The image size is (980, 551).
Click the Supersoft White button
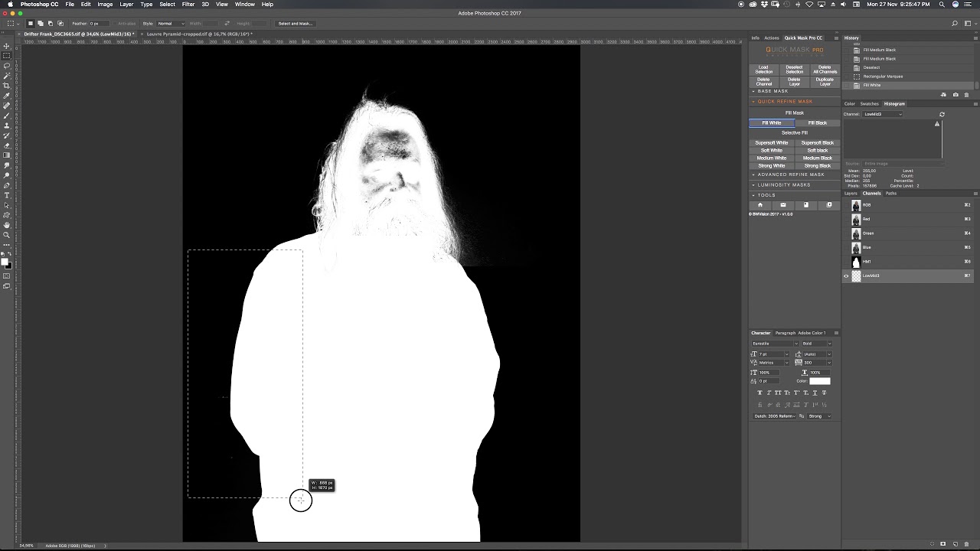tap(771, 142)
